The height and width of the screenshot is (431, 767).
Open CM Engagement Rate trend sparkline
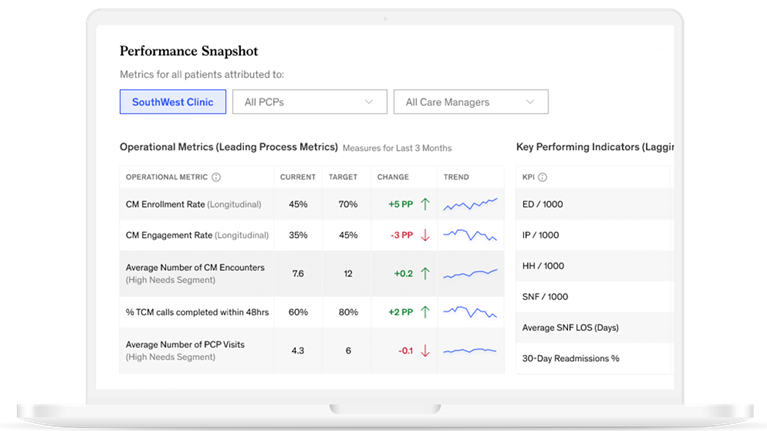[x=470, y=236]
